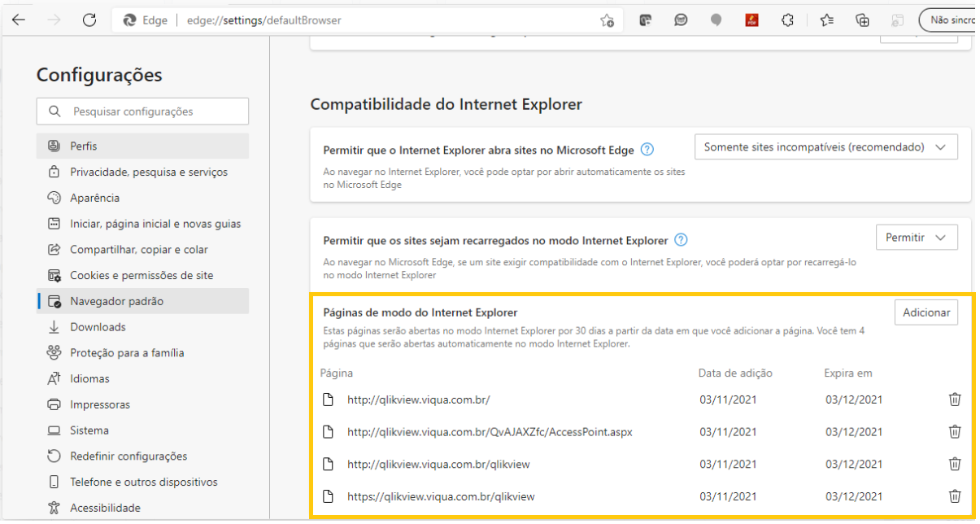Open Sistema settings section
Image resolution: width=980 pixels, height=524 pixels.
(x=142, y=430)
